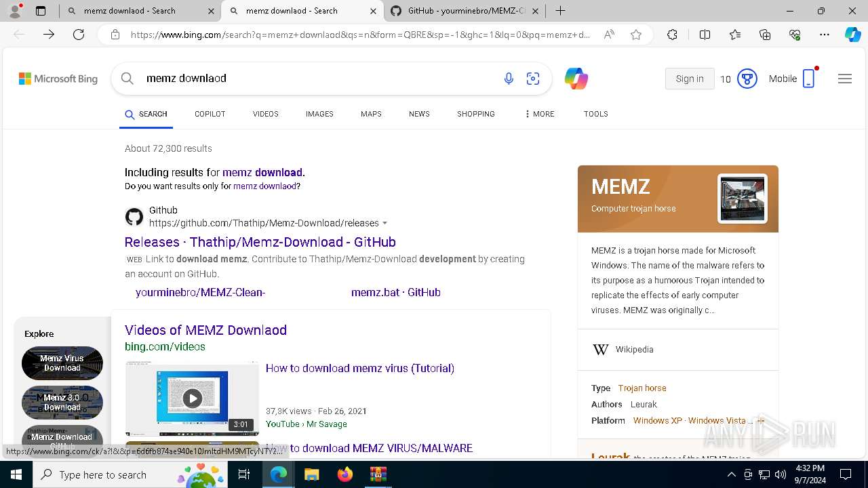Viewport: 868px width, 488px height.
Task: Open Releases Thathip/Memz-Download GitHub result
Action: point(260,242)
